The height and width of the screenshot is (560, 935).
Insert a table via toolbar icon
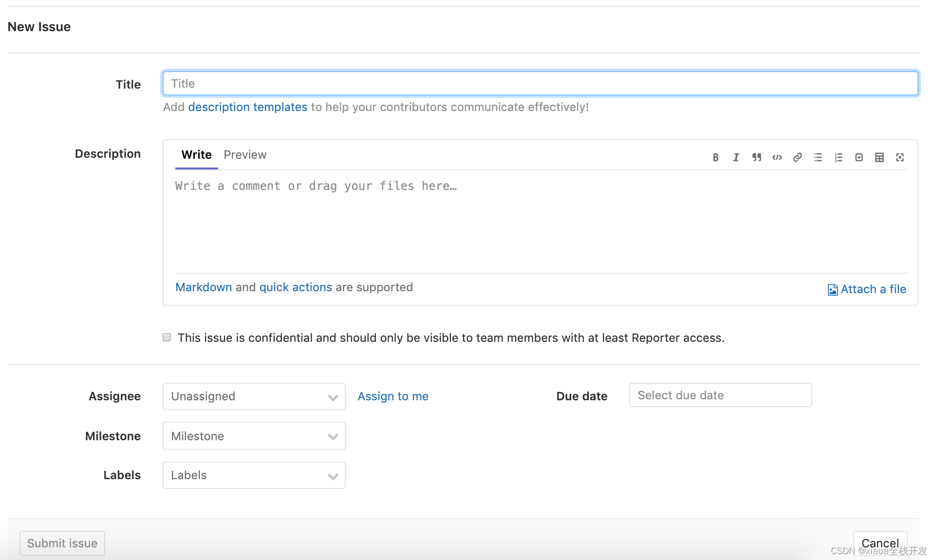pyautogui.click(x=879, y=157)
